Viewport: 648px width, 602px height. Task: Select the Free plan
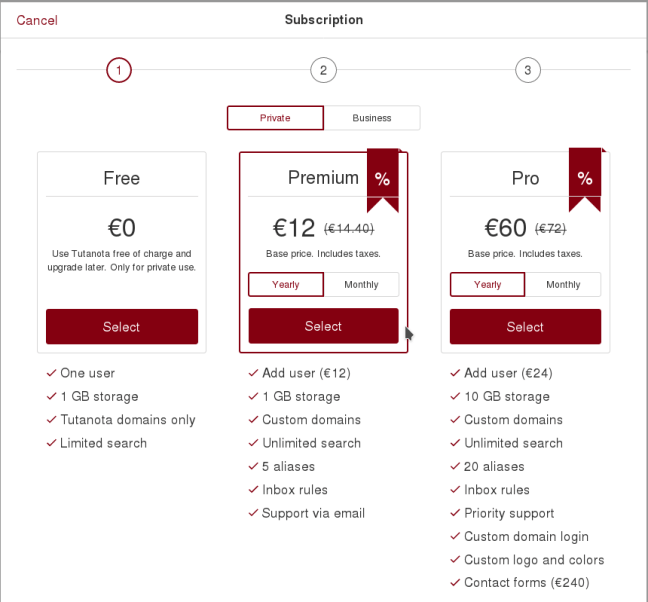click(122, 327)
